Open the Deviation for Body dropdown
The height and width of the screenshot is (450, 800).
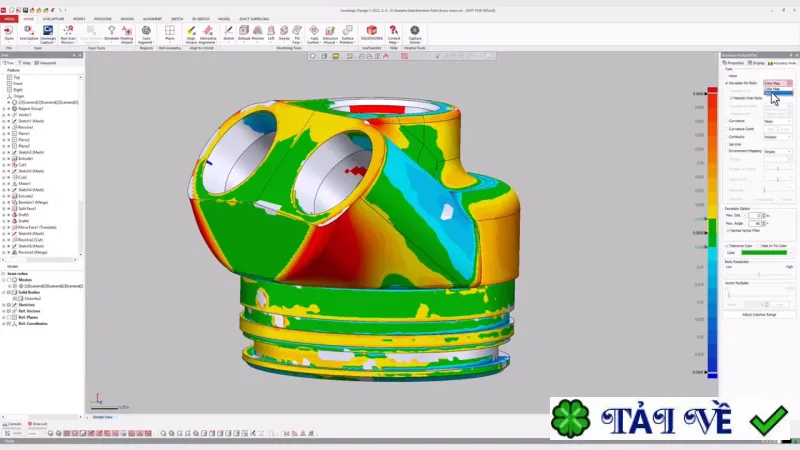pos(778,83)
